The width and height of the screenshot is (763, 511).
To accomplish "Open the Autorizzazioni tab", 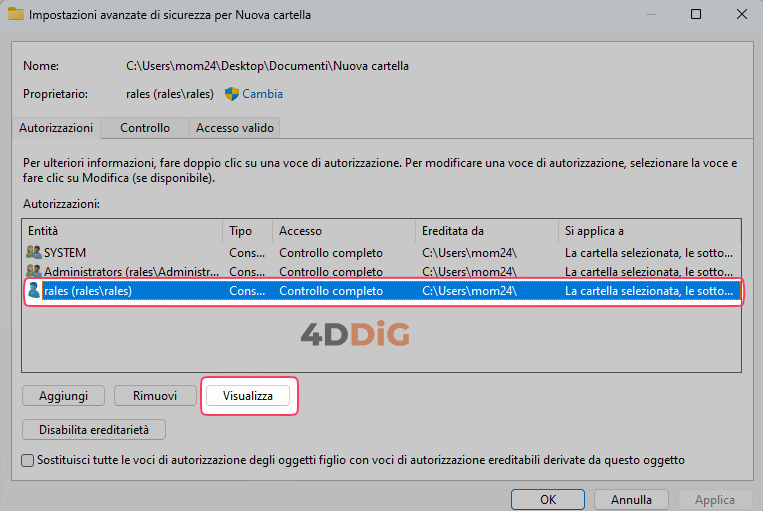I will coord(56,128).
